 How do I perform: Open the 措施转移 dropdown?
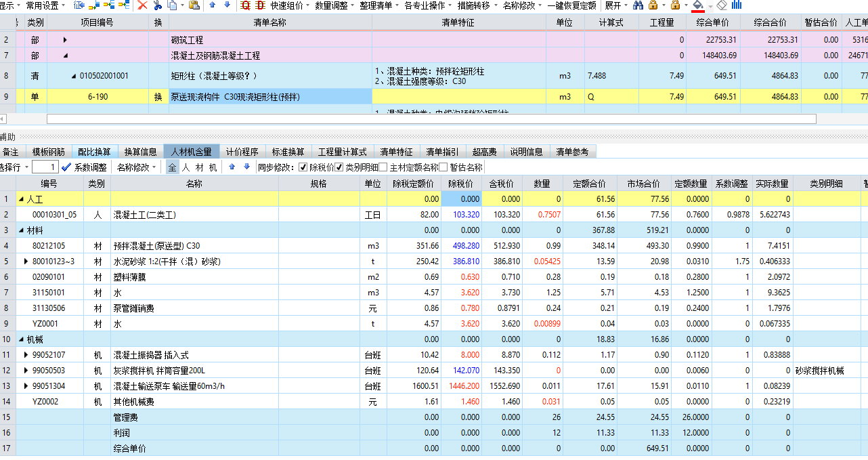(477, 5)
